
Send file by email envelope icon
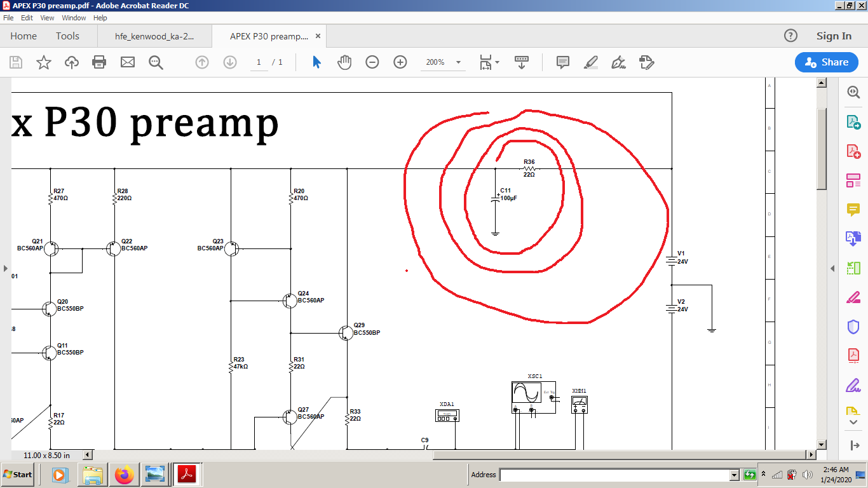tap(128, 62)
